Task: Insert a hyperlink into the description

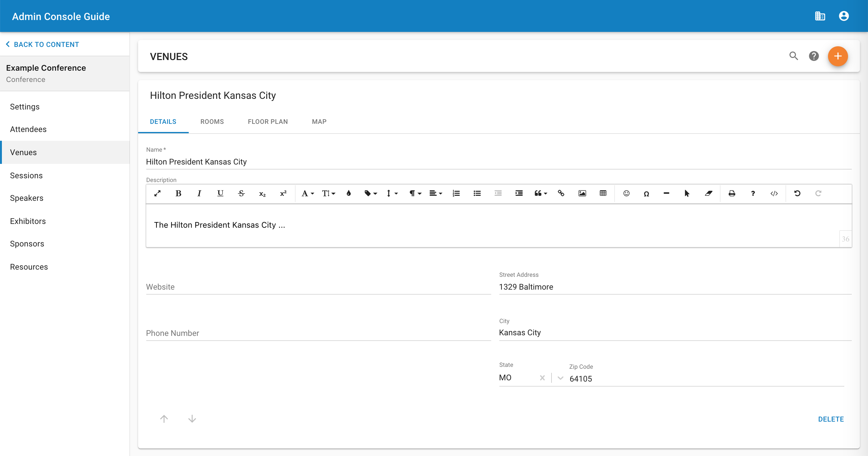Action: [x=561, y=194]
